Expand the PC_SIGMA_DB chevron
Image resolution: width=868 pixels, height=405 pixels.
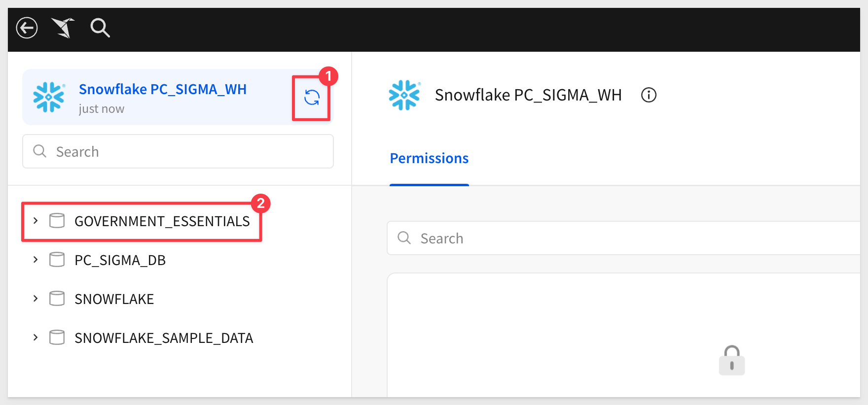(36, 260)
